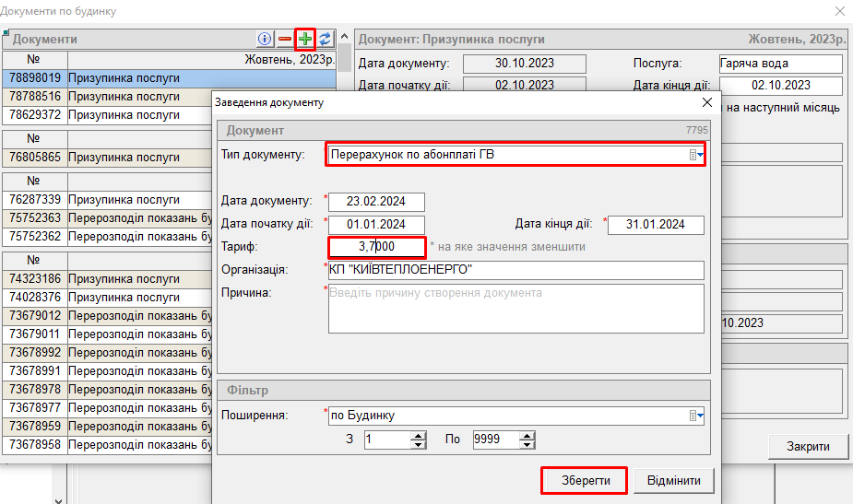Click the blue info icon in Документи header
The height and width of the screenshot is (504, 853).
tap(265, 40)
